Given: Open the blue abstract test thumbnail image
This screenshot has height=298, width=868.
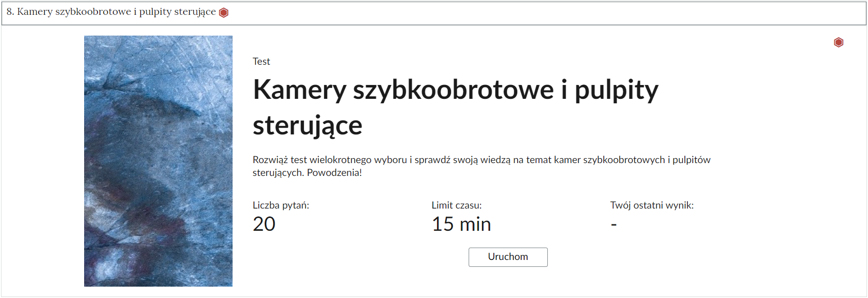Looking at the screenshot, I should (x=158, y=161).
